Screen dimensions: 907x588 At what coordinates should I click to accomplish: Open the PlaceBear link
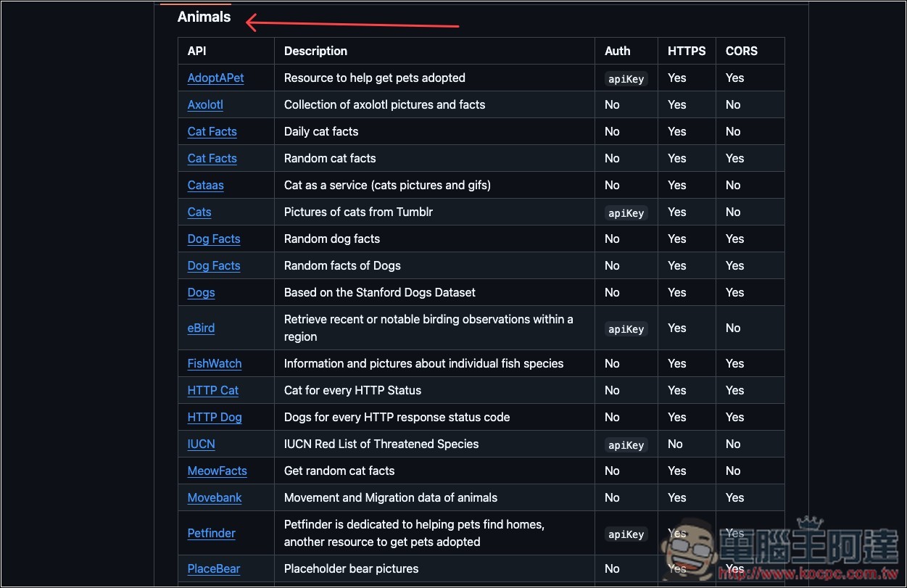pos(214,569)
